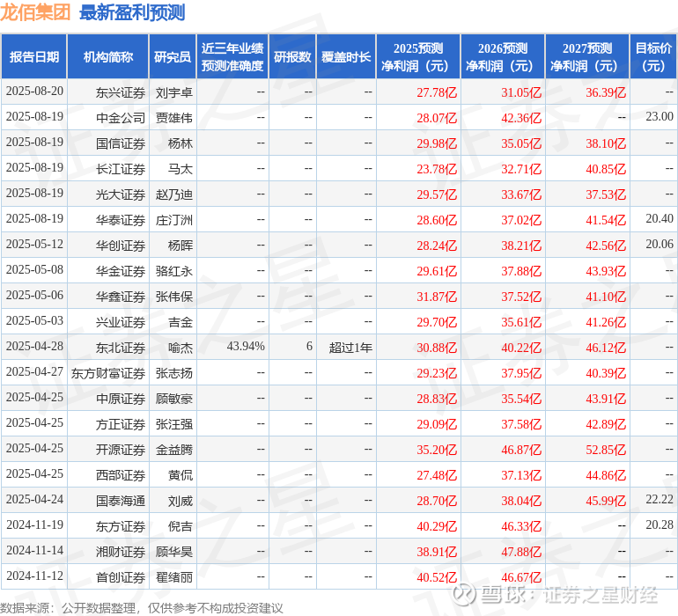Click institution 开源证券
Image resolution: width=678 pixels, height=616 pixels.
point(121,450)
